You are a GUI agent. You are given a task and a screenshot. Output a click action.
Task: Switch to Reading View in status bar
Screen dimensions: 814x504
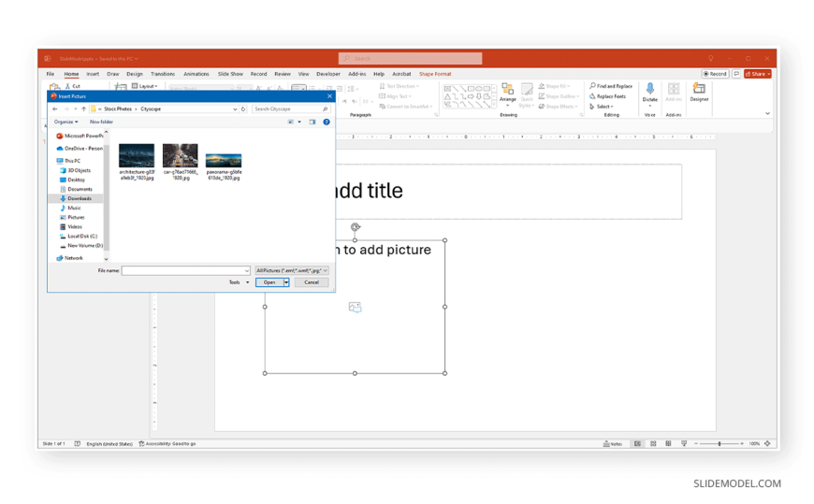click(x=668, y=444)
